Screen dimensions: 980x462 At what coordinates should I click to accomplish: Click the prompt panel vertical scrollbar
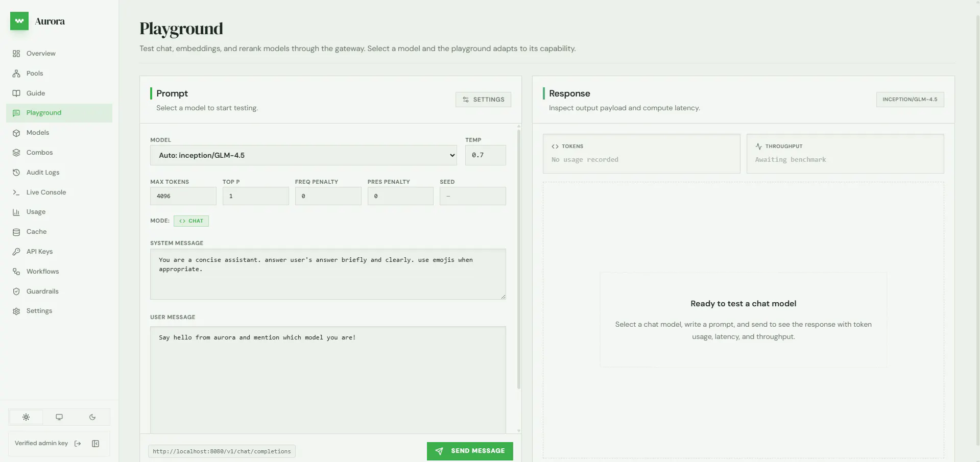[519, 259]
